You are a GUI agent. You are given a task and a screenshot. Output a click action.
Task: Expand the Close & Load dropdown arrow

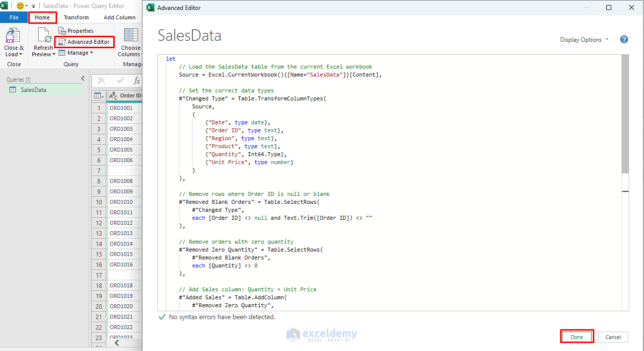(x=21, y=54)
